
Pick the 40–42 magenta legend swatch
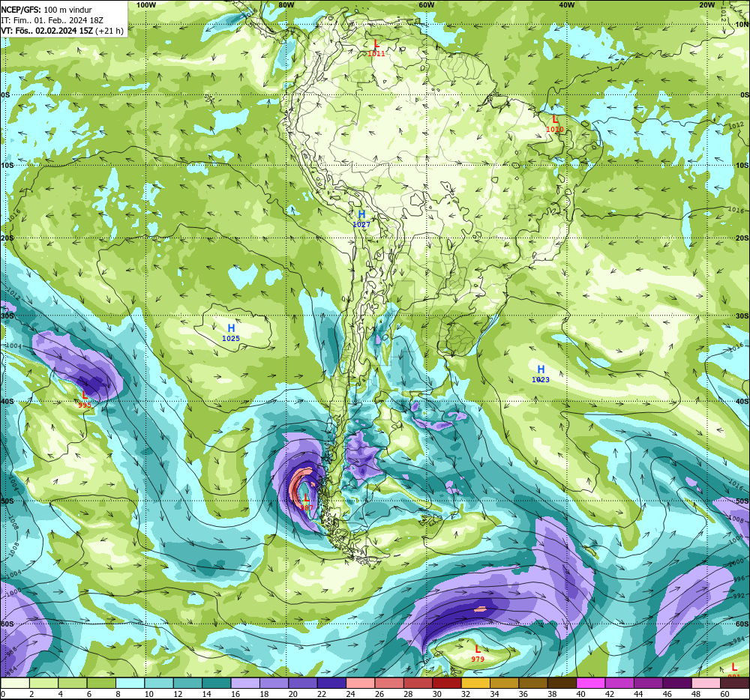tap(591, 683)
